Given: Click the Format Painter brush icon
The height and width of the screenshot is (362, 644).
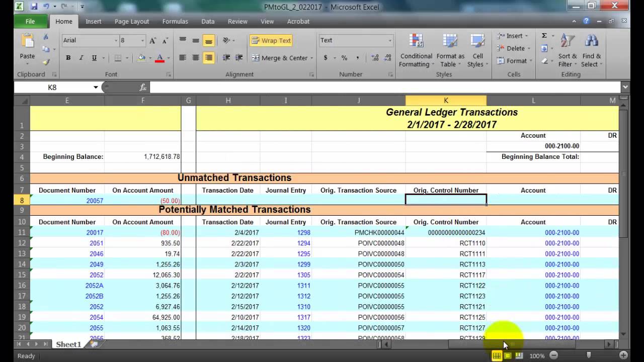Looking at the screenshot, I should (46, 62).
